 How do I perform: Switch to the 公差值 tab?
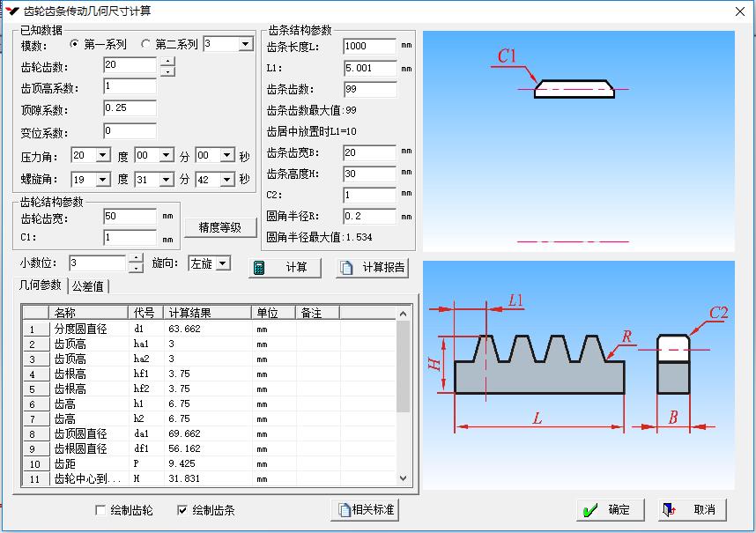(x=87, y=286)
